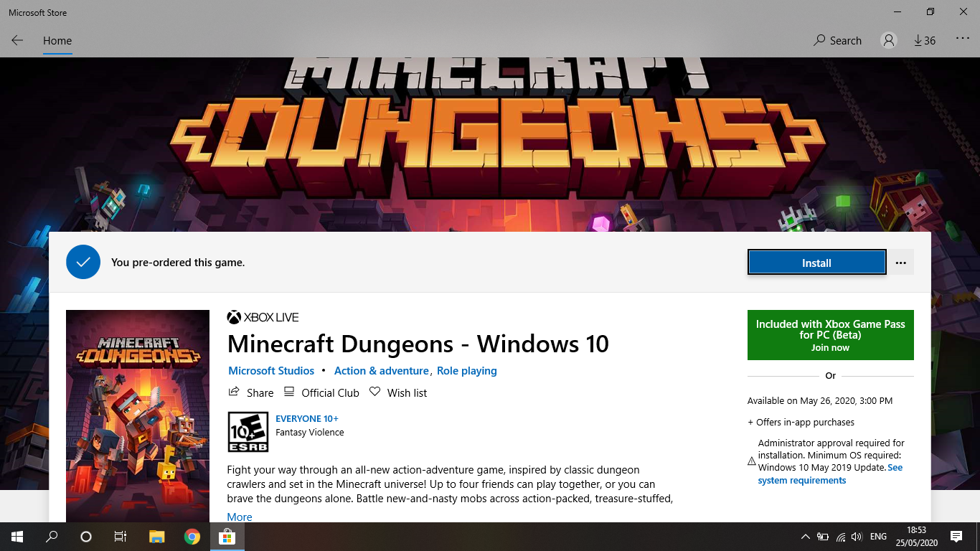980x551 pixels.
Task: Open the user account profile icon
Action: [x=889, y=40]
